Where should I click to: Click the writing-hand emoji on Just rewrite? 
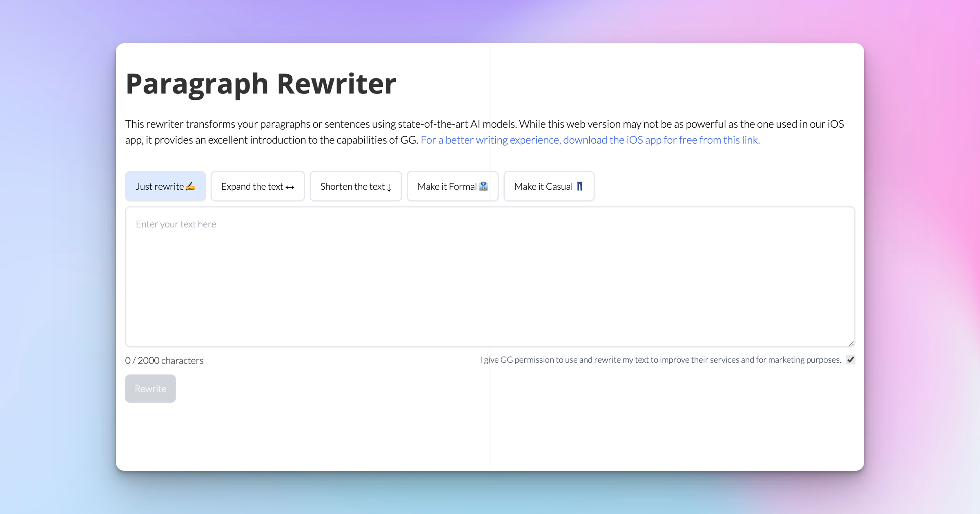click(x=190, y=186)
